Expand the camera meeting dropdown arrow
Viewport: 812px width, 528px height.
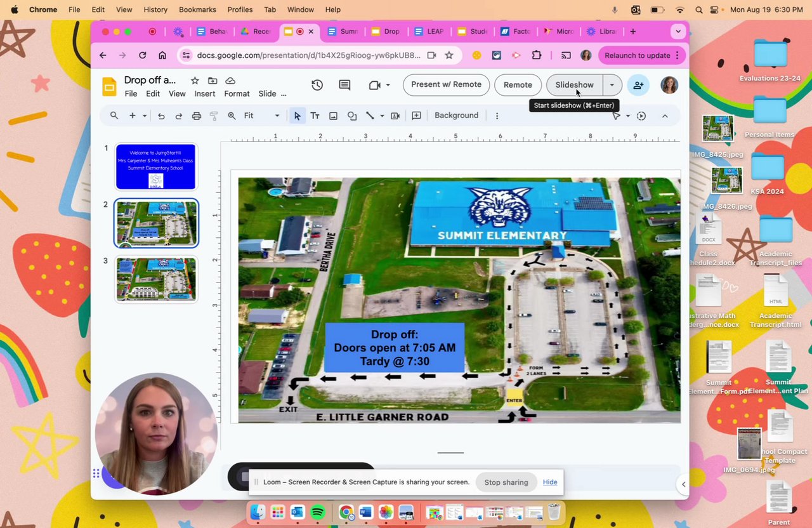coord(388,85)
